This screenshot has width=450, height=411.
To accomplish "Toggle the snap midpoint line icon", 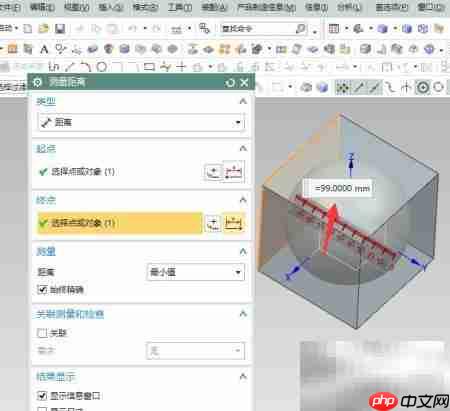I will pyautogui.click(x=375, y=87).
